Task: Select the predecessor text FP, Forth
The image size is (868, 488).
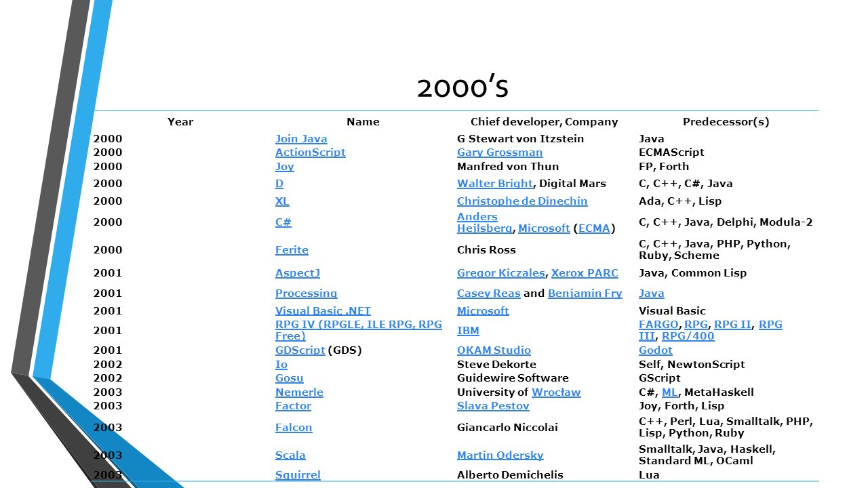Action: point(664,166)
